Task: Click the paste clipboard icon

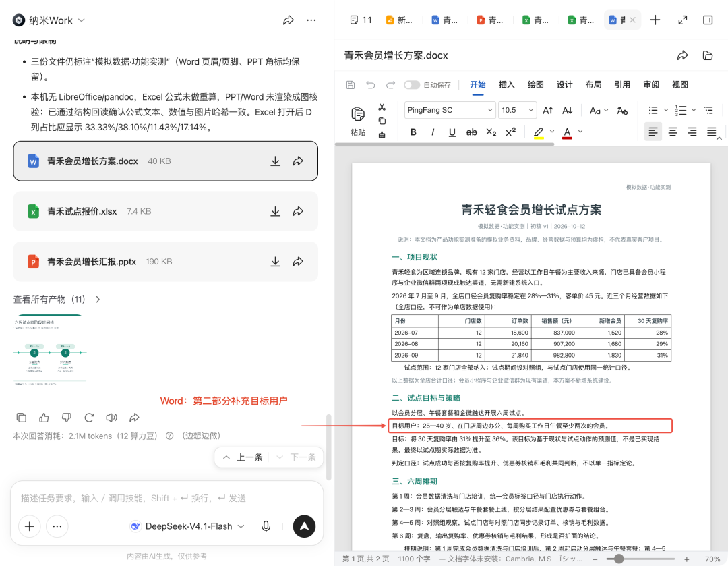Action: tap(358, 114)
